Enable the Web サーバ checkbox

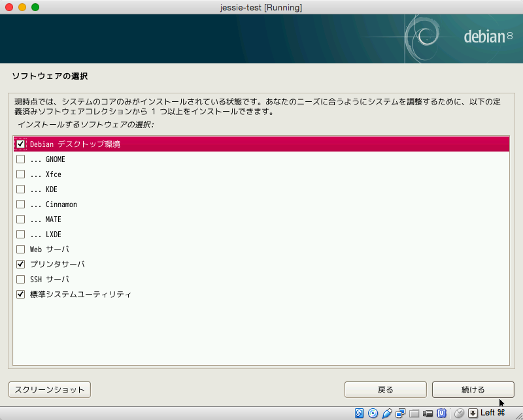(x=21, y=249)
